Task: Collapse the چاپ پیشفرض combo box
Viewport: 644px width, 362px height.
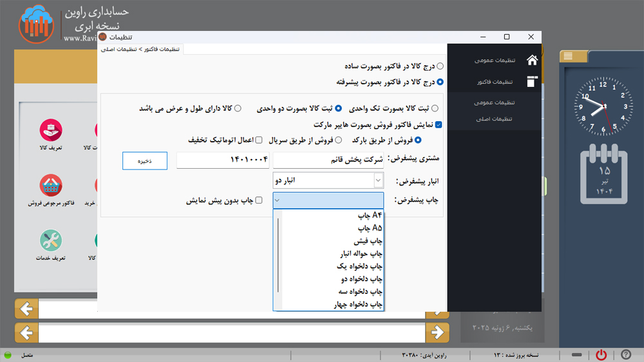Action: pyautogui.click(x=278, y=200)
